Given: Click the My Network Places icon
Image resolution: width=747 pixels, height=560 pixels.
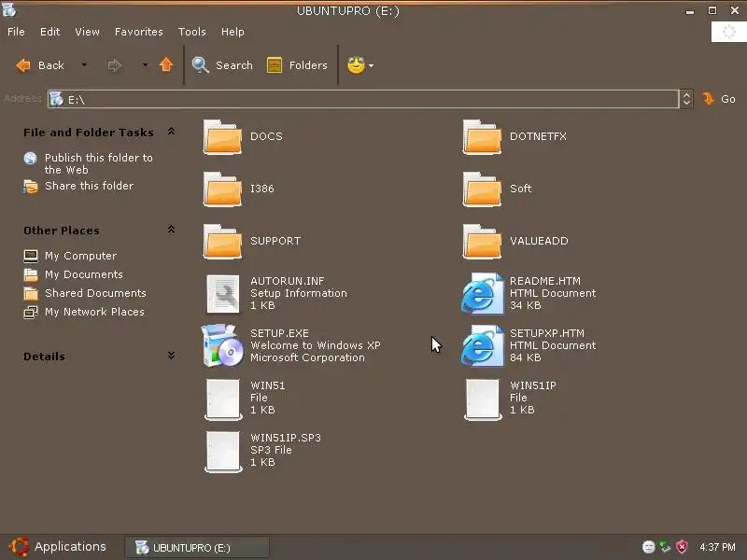Looking at the screenshot, I should [31, 312].
